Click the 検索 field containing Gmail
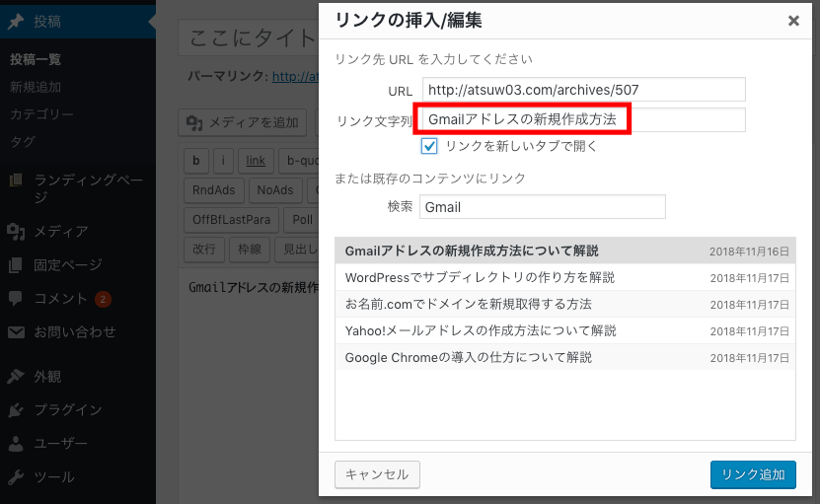Viewport: 820px width, 504px height. (543, 207)
